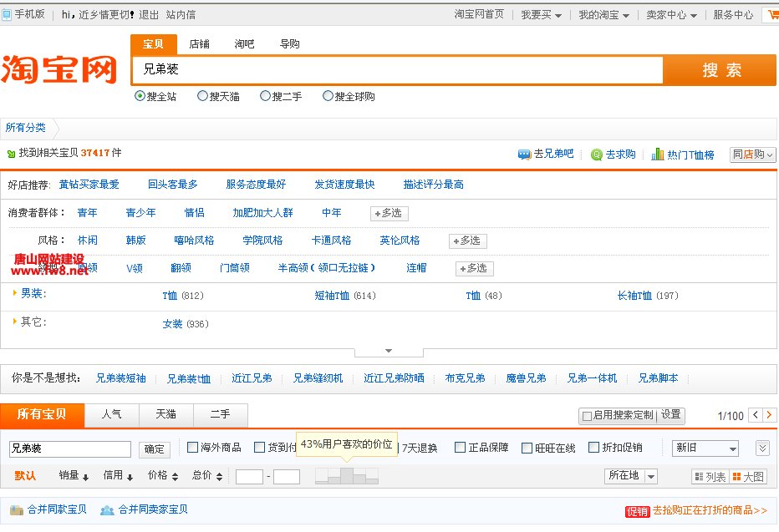Select 搜全站 radio button
This screenshot has height=532, width=779.
140,96
